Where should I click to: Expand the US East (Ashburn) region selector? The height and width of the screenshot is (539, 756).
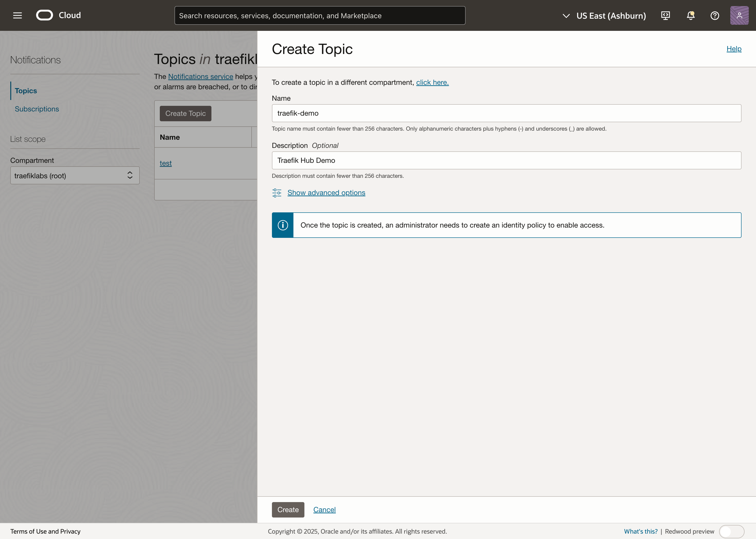(604, 16)
